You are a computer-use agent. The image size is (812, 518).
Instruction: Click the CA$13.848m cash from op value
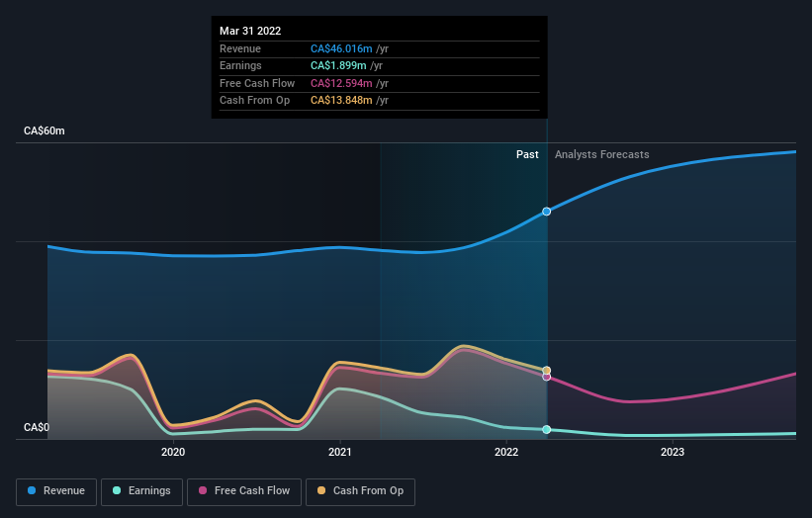coord(341,101)
